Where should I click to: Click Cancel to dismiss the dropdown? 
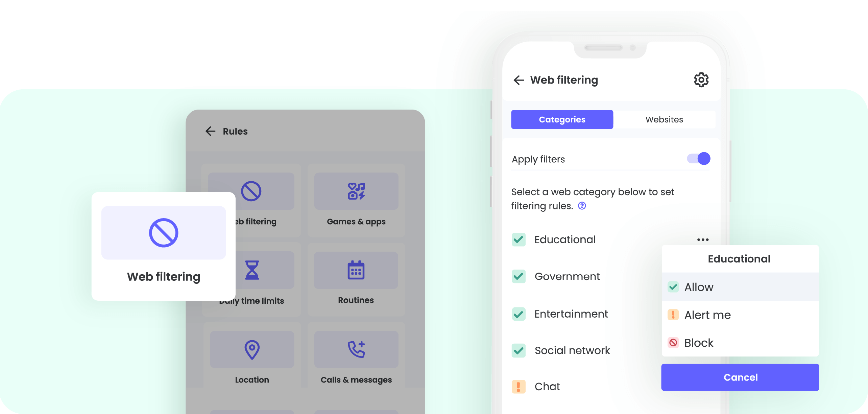(740, 377)
